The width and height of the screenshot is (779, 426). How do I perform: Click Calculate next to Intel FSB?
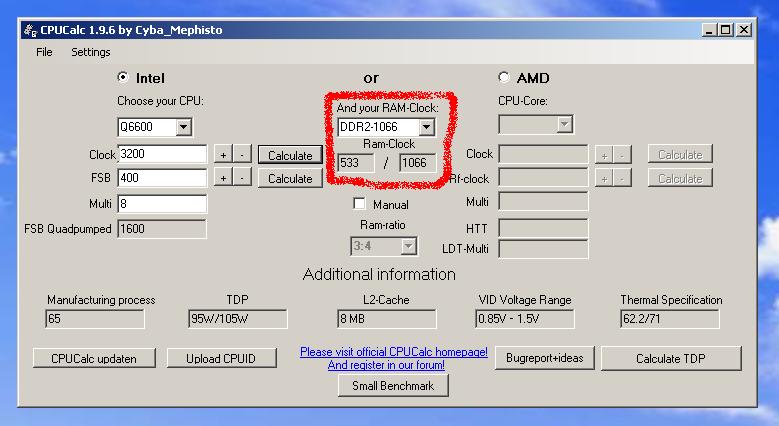(x=290, y=178)
